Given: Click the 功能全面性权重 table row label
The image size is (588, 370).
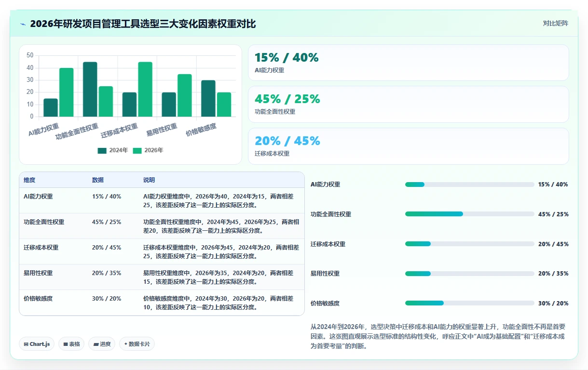Looking at the screenshot, I should pyautogui.click(x=44, y=222).
